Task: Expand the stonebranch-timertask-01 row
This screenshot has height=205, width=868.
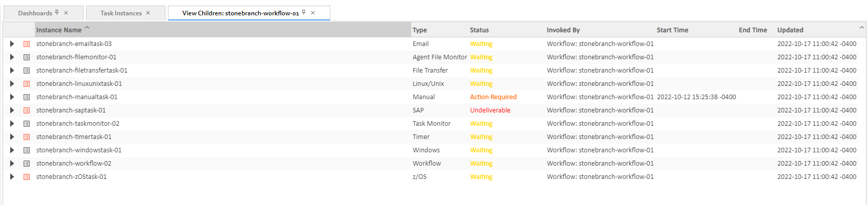Action: point(12,137)
